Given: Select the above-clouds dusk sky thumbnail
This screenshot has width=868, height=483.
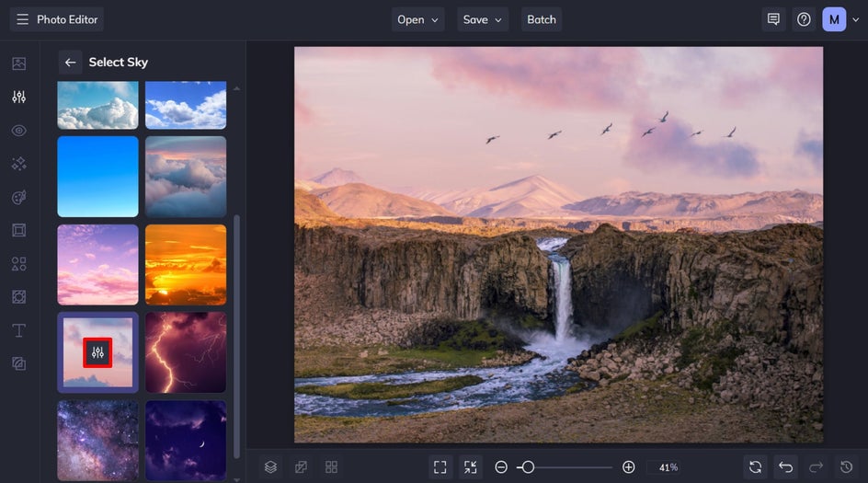Looking at the screenshot, I should tap(186, 177).
